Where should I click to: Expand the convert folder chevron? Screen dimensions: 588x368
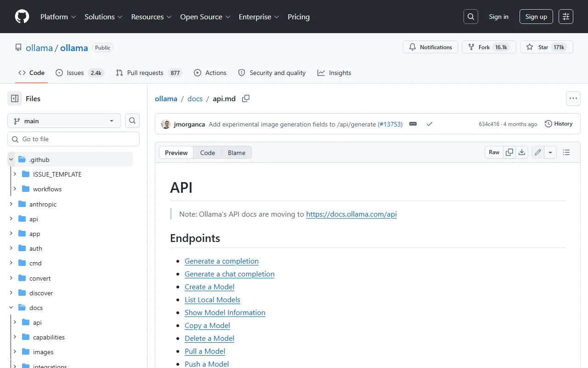pyautogui.click(x=11, y=278)
